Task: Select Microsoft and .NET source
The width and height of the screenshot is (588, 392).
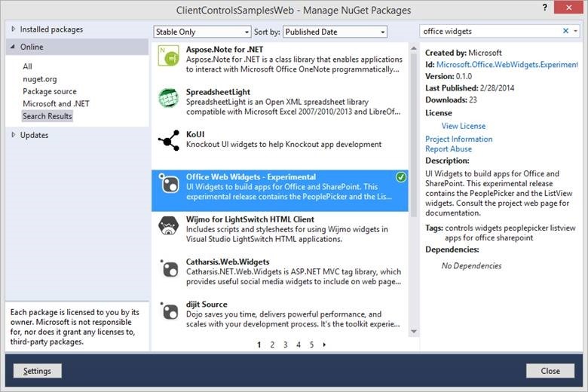Action: 57,103
